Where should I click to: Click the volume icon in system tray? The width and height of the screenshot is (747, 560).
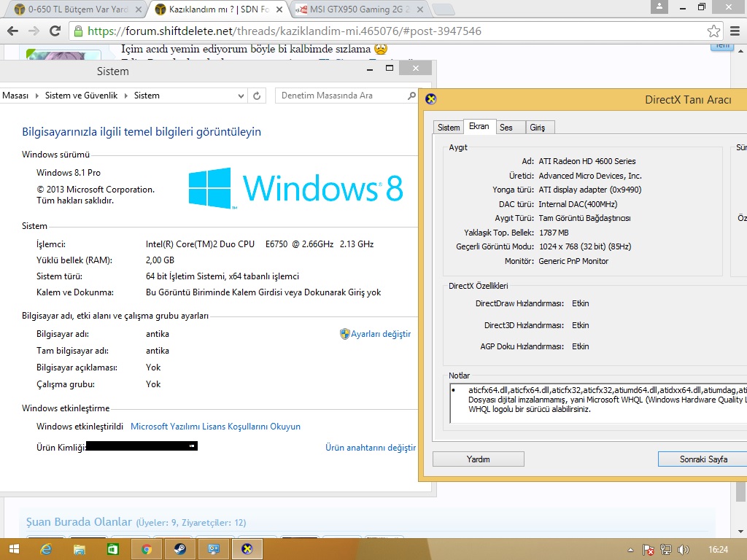(684, 549)
